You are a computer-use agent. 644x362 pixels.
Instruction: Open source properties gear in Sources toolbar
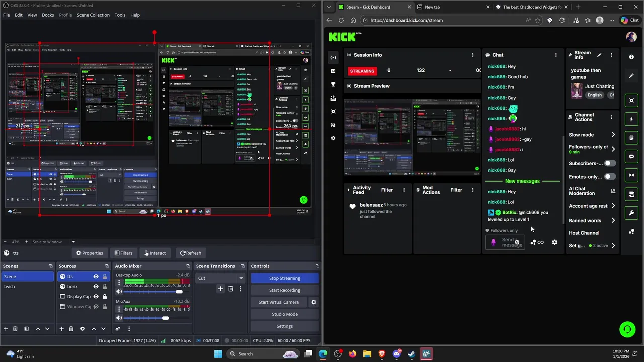coord(83,329)
